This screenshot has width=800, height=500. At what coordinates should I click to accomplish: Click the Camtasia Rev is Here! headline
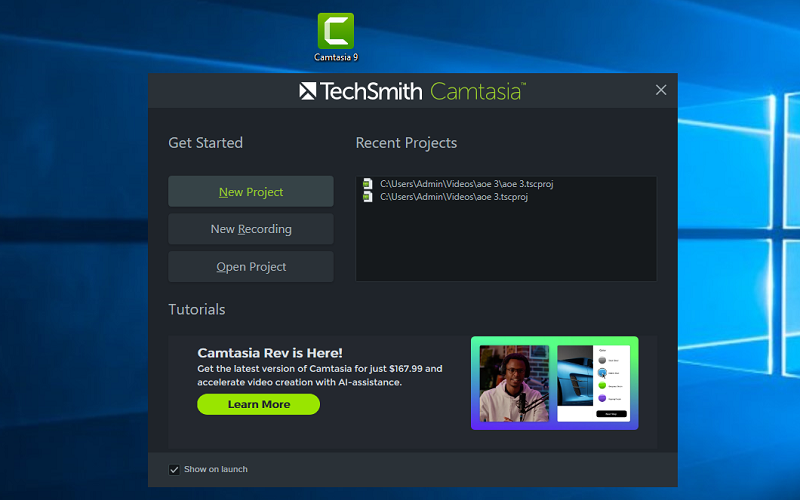pos(270,353)
